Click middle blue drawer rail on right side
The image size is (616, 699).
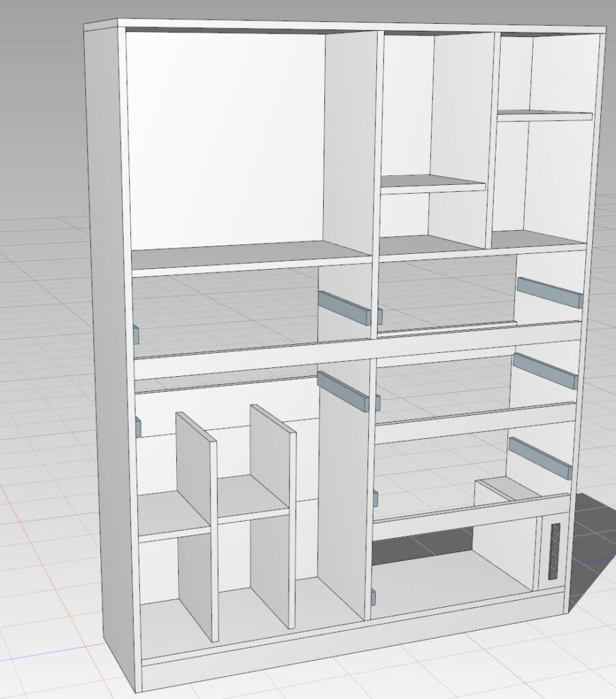click(545, 371)
